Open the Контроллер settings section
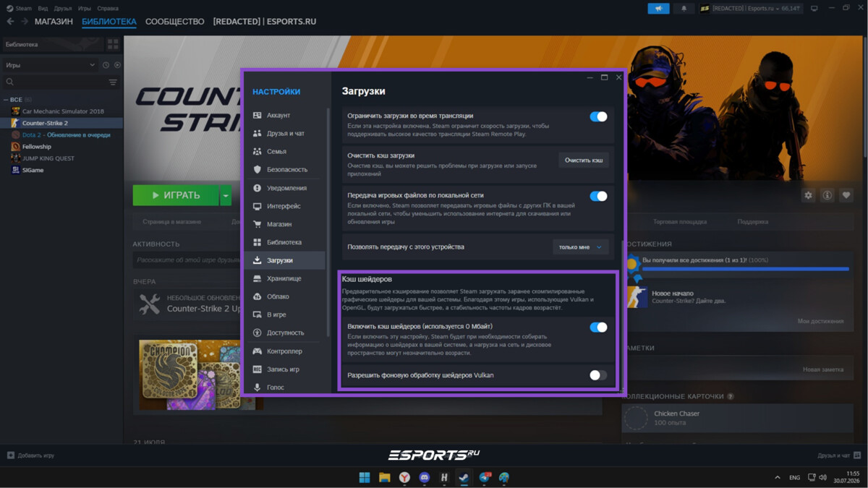 click(x=285, y=351)
